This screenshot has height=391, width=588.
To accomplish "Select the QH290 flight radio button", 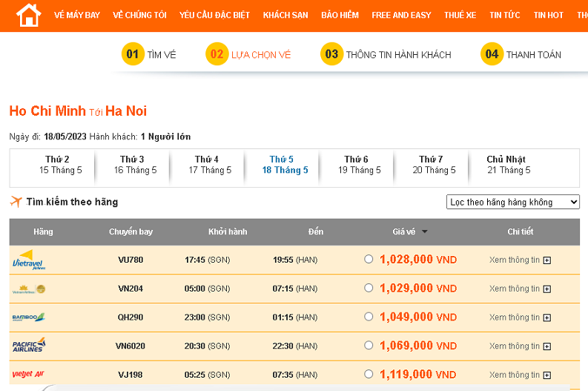I will click(369, 316).
